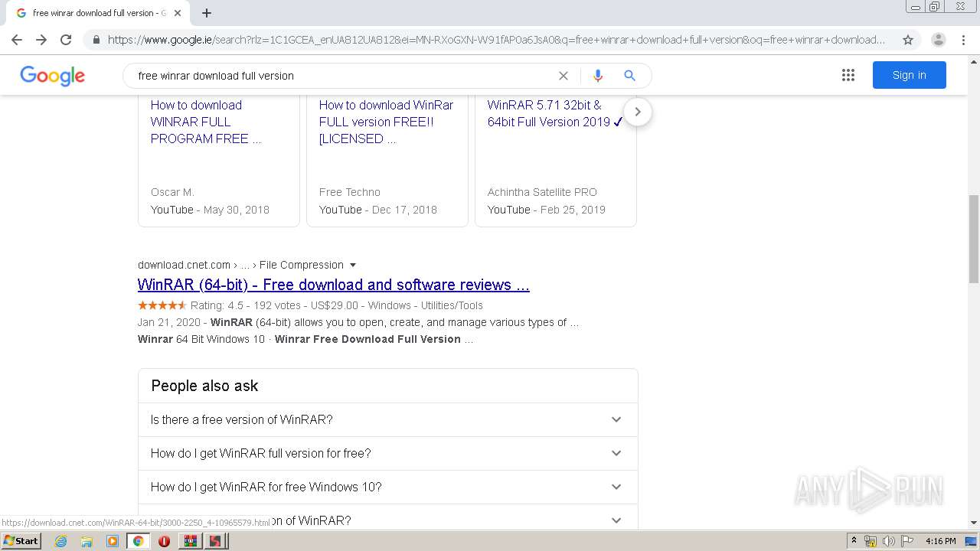Expand 'Is there a free version of WinRAR?'

pyautogui.click(x=388, y=419)
